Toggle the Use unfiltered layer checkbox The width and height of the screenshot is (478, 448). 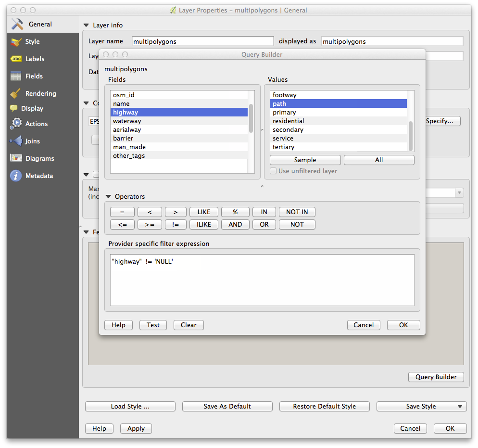coord(273,171)
